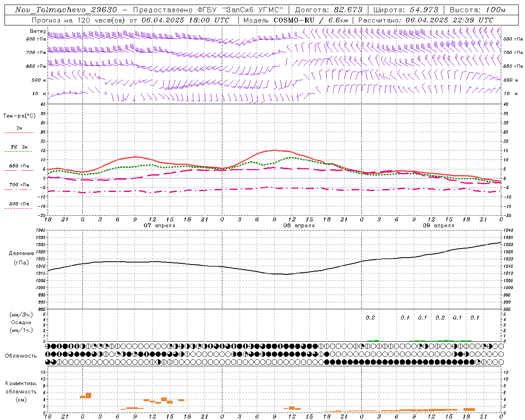Click the Высота: 100м value

pos(477,10)
